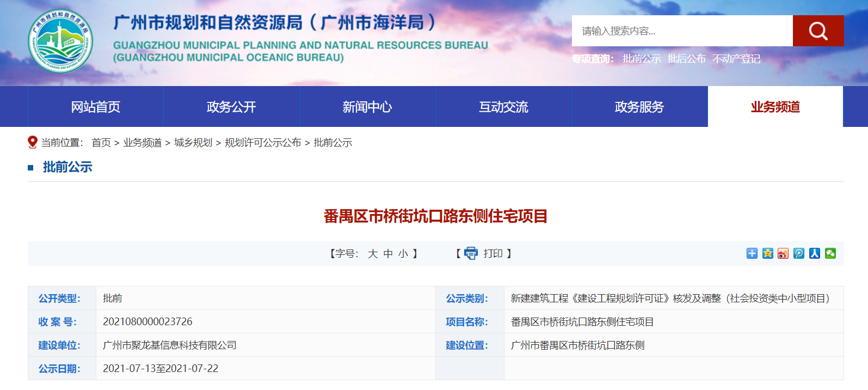The height and width of the screenshot is (390, 868).
Task: Open 政务服务 navigation tab
Action: [639, 107]
